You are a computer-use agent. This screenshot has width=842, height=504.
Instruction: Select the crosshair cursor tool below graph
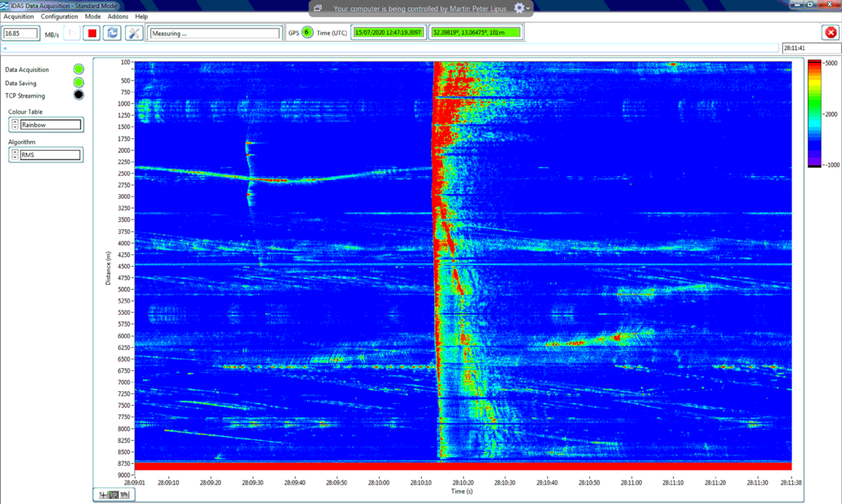[x=103, y=495]
